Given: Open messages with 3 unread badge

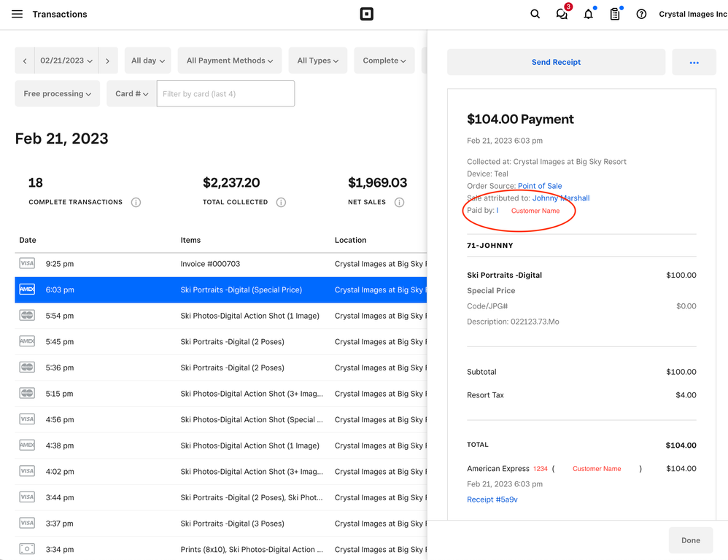Looking at the screenshot, I should pyautogui.click(x=562, y=14).
